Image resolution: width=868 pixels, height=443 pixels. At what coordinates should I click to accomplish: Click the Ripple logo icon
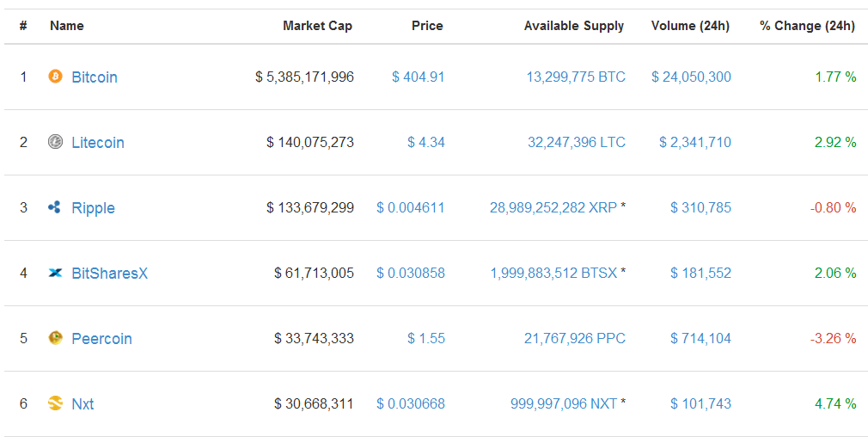pyautogui.click(x=56, y=207)
